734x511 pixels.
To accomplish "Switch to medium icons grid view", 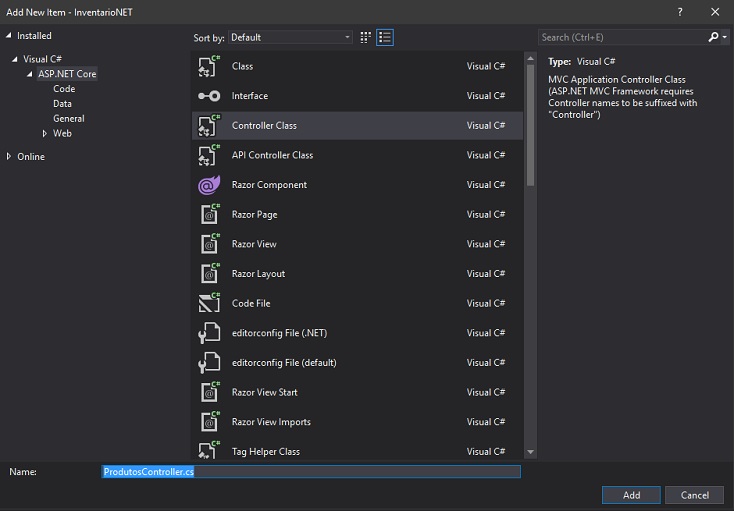I will pos(366,37).
